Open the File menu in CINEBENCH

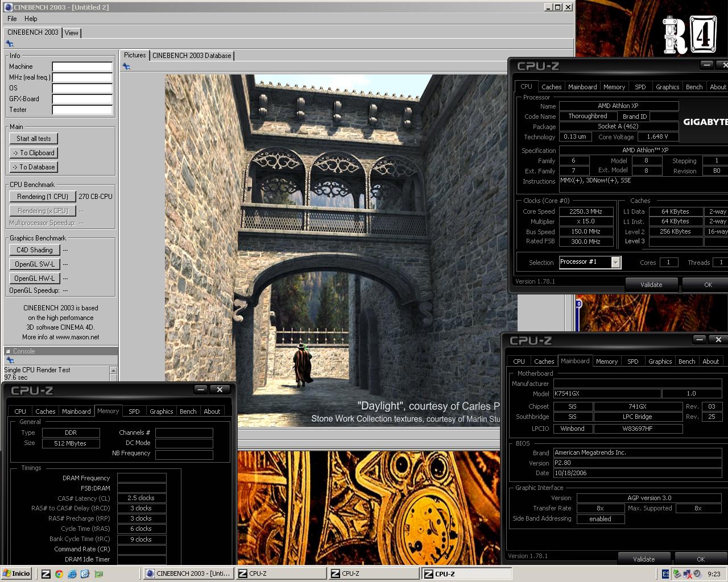point(12,19)
